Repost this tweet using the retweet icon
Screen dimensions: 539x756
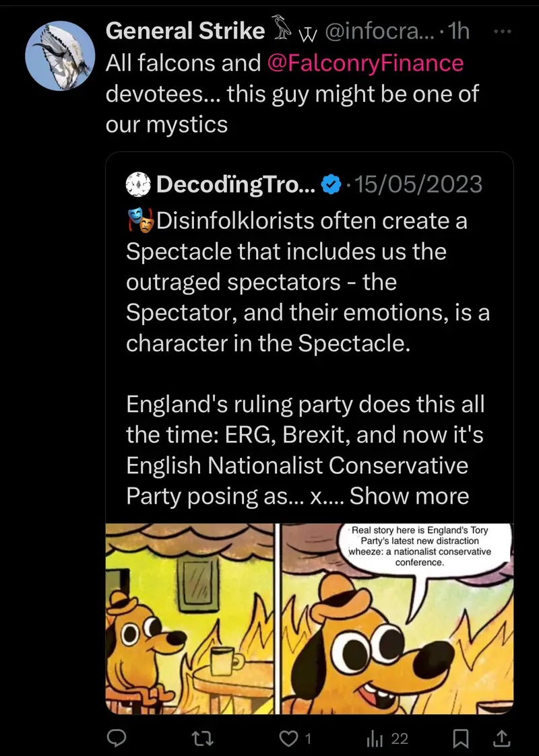[x=203, y=738]
